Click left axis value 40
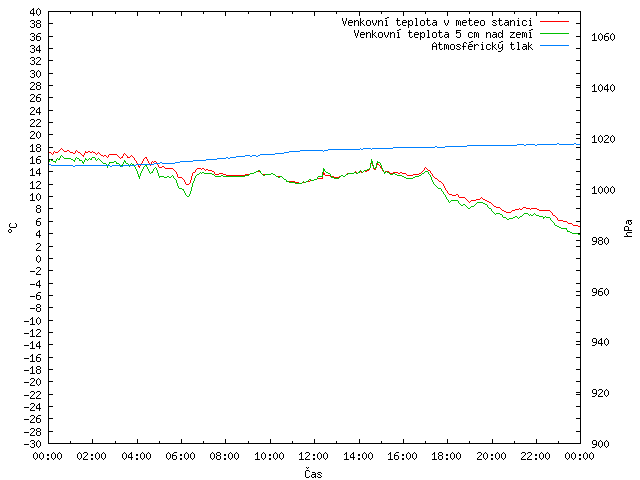Viewport: 640px width, 480px height. [x=36, y=12]
